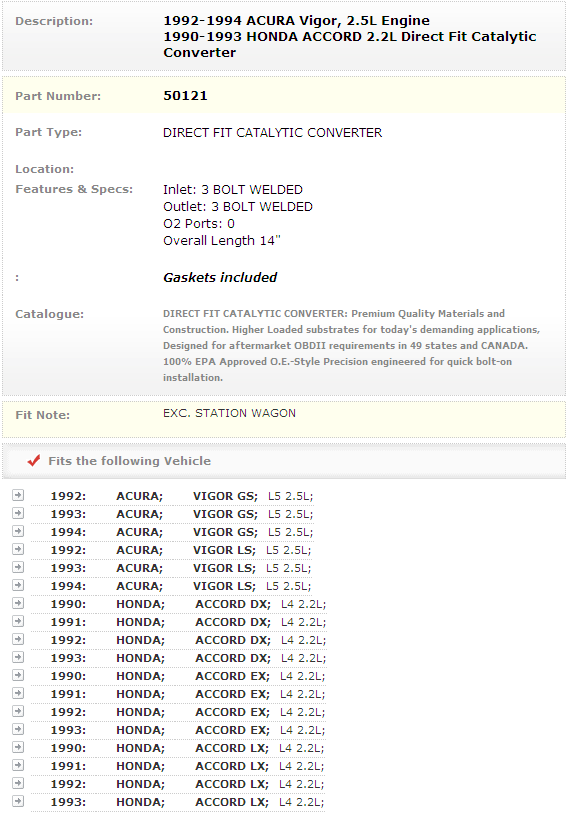This screenshot has width=570, height=817.
Task: Click arrow icon beside 1991 Honda Accord LX
Action: [18, 765]
